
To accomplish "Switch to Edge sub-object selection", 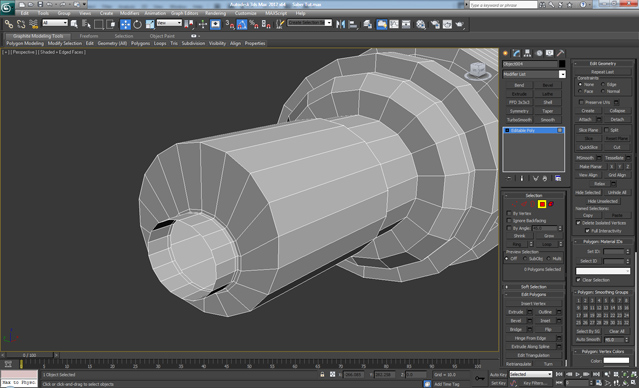I will point(524,204).
